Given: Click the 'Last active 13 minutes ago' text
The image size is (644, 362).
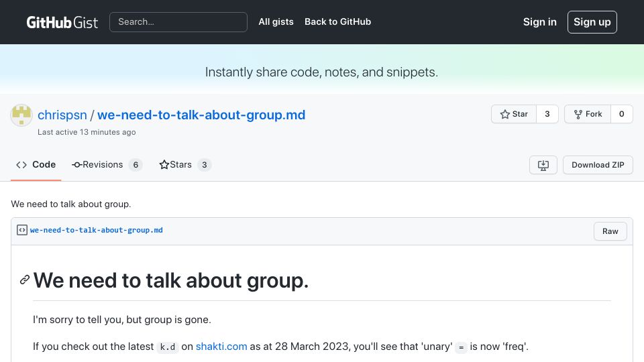Looking at the screenshot, I should tap(87, 132).
